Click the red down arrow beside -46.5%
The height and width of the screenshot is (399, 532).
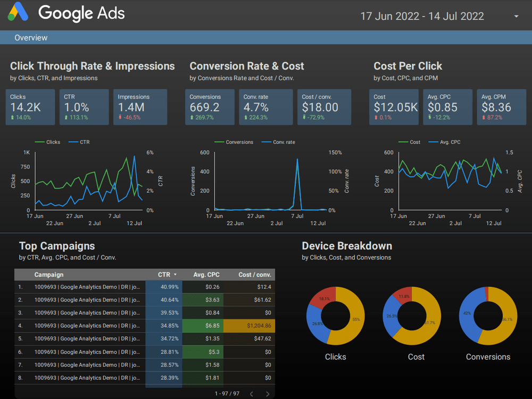(120, 117)
